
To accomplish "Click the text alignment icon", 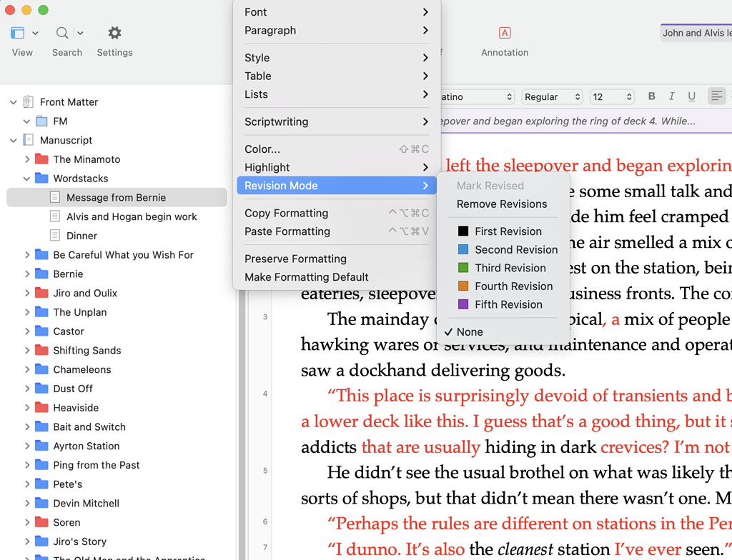I will (716, 96).
